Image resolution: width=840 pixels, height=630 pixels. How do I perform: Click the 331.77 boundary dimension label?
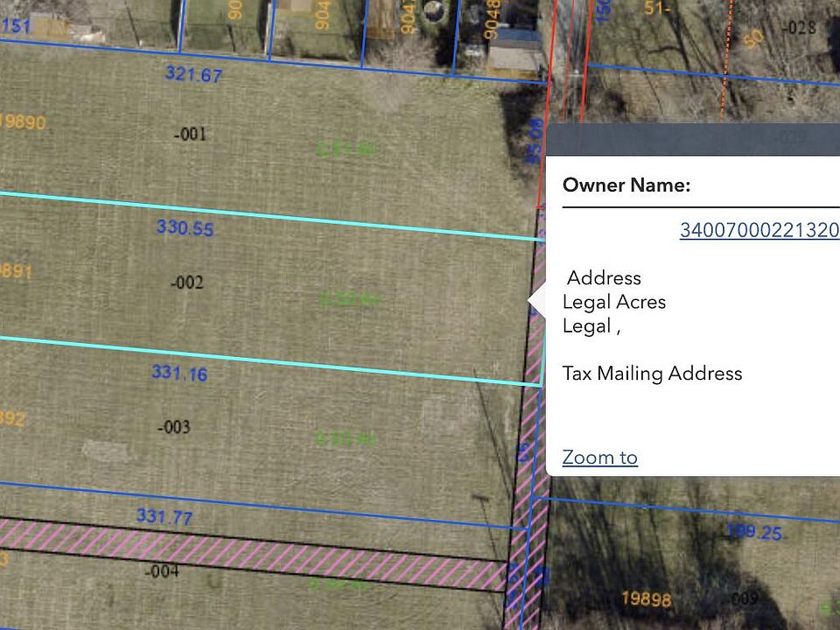[164, 516]
